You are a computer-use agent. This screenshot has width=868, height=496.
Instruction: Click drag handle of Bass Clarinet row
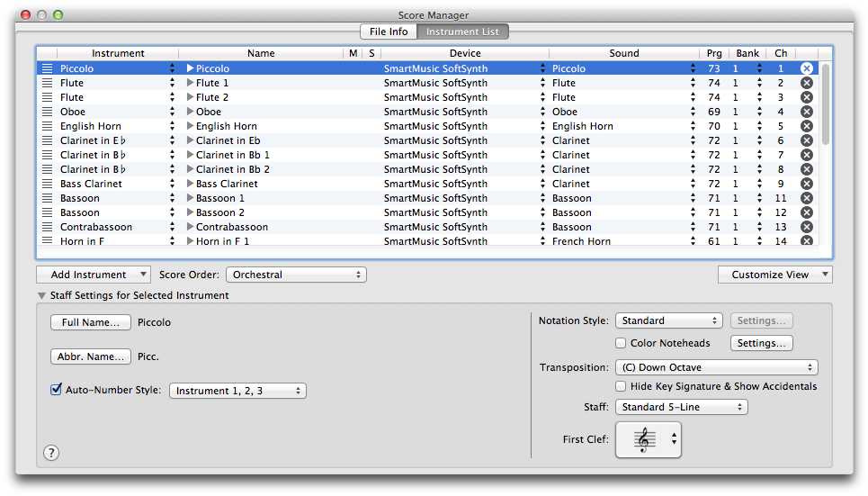coord(48,184)
